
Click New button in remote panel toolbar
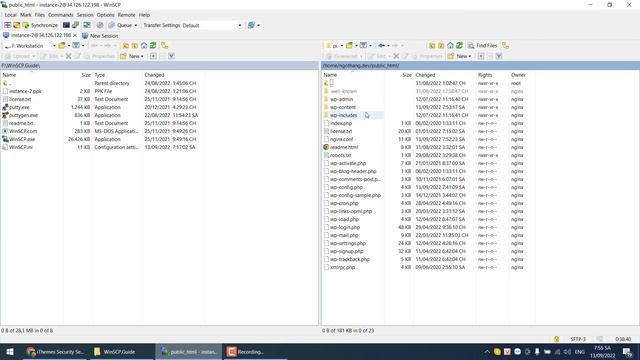click(x=460, y=56)
